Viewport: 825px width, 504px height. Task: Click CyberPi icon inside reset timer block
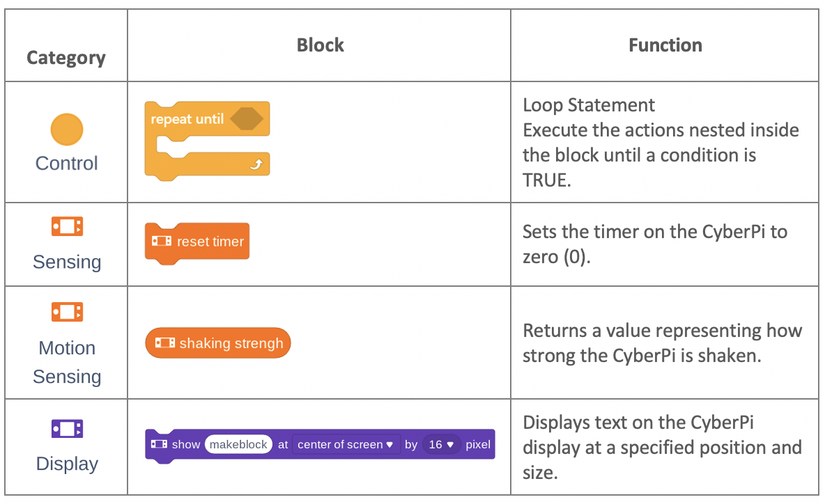click(x=162, y=242)
